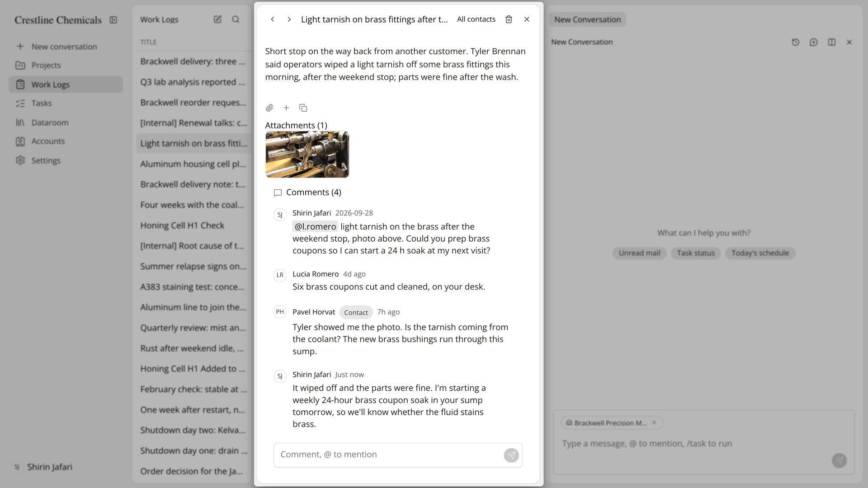The image size is (868, 488).
Task: Open Tasks in the sidebar
Action: coord(66,103)
